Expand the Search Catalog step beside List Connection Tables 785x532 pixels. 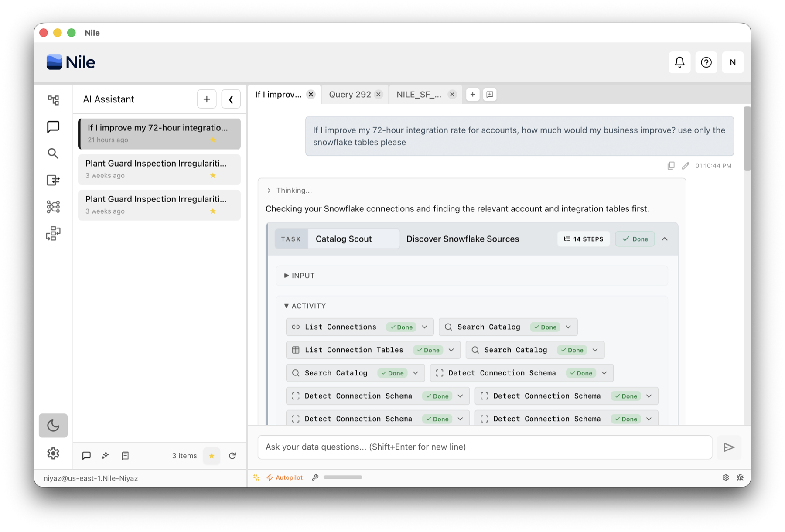tap(595, 350)
